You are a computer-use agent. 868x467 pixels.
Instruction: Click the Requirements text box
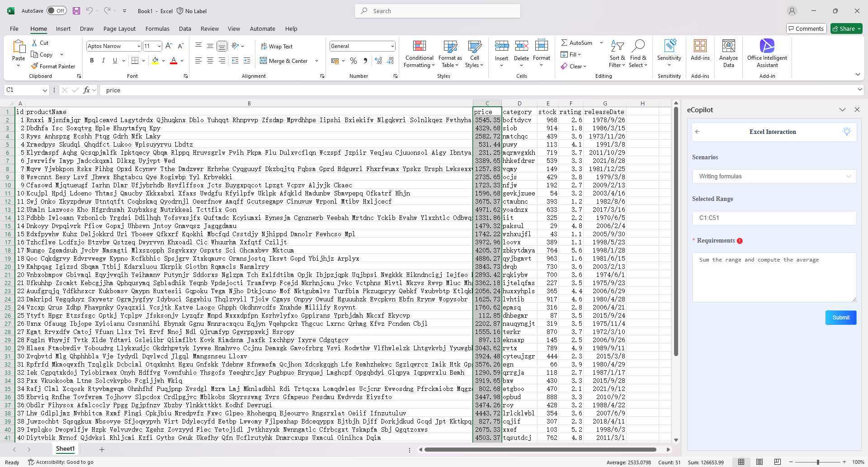click(774, 277)
